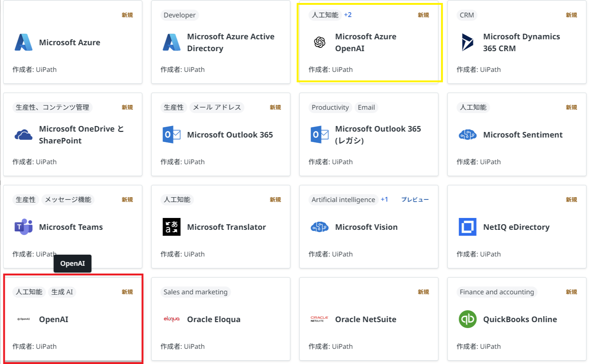Screen dimensions: 616x364
Task: Click the Microsoft Translator icon
Action: pyautogui.click(x=171, y=227)
